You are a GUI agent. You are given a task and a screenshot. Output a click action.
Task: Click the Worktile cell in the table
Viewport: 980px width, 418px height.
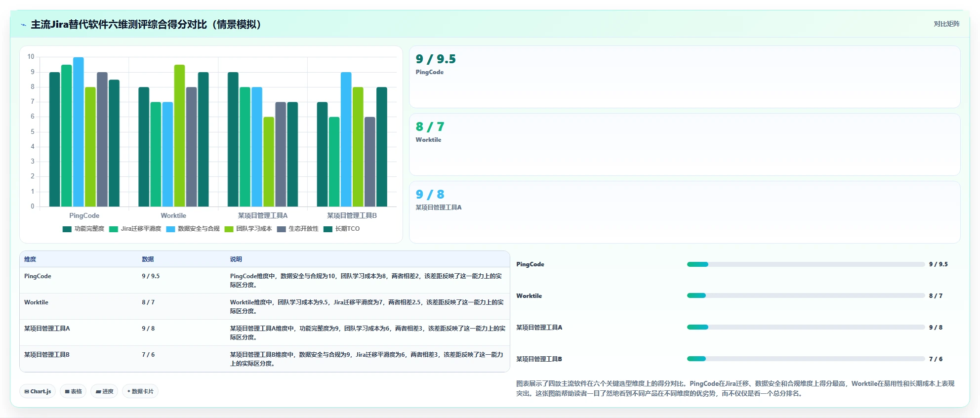(36, 302)
